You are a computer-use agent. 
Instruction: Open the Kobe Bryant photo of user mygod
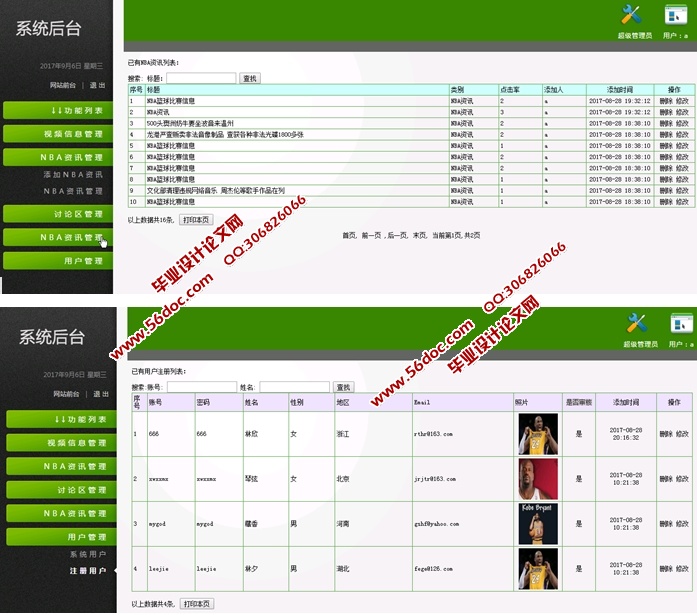(537, 523)
